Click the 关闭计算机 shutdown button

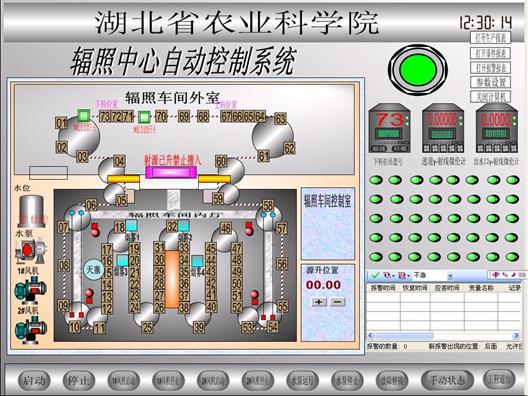(491, 97)
